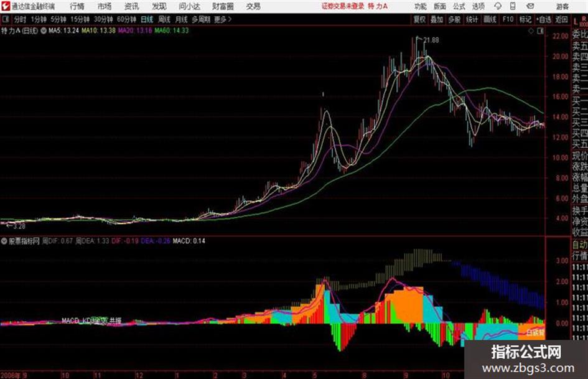Click the 标记 mark toolbar button
This screenshot has width=588, height=379.
(525, 19)
